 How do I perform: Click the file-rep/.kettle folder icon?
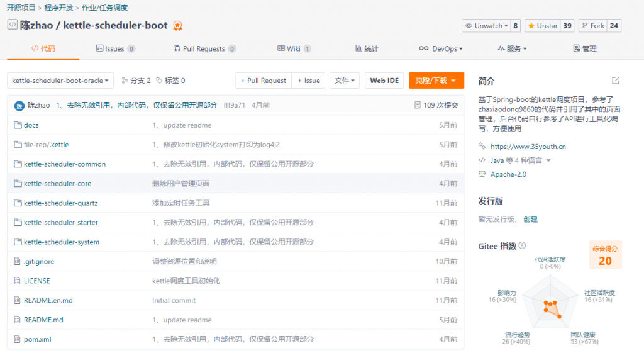(x=18, y=145)
